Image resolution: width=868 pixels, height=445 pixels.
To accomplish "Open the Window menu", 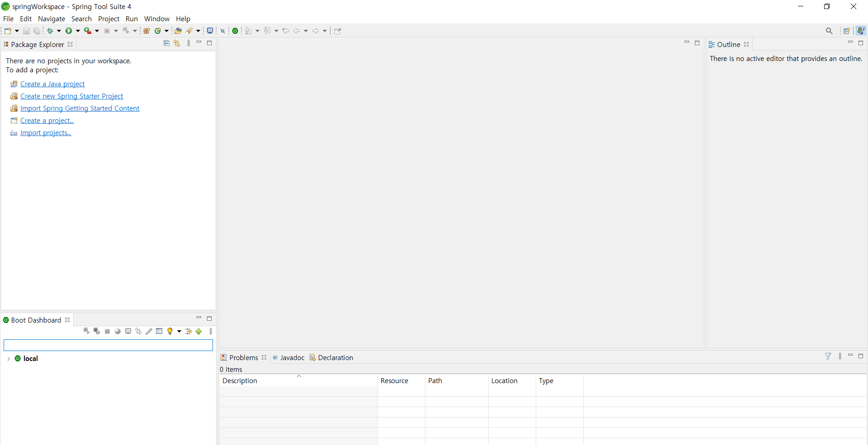I will point(157,19).
